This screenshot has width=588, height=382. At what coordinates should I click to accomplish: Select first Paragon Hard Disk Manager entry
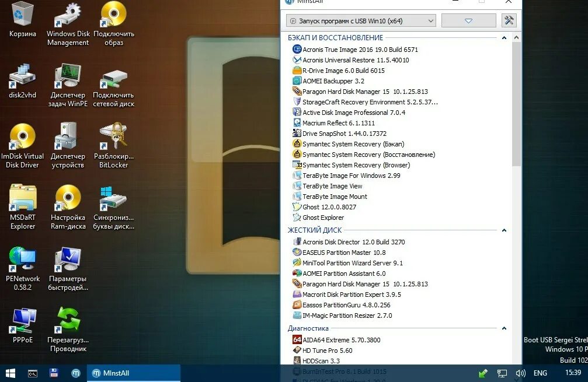pyautogui.click(x=360, y=92)
